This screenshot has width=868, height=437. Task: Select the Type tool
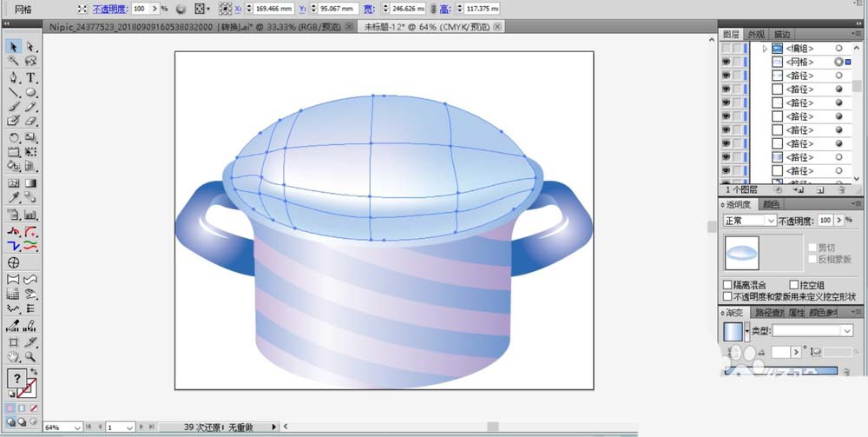tap(30, 77)
